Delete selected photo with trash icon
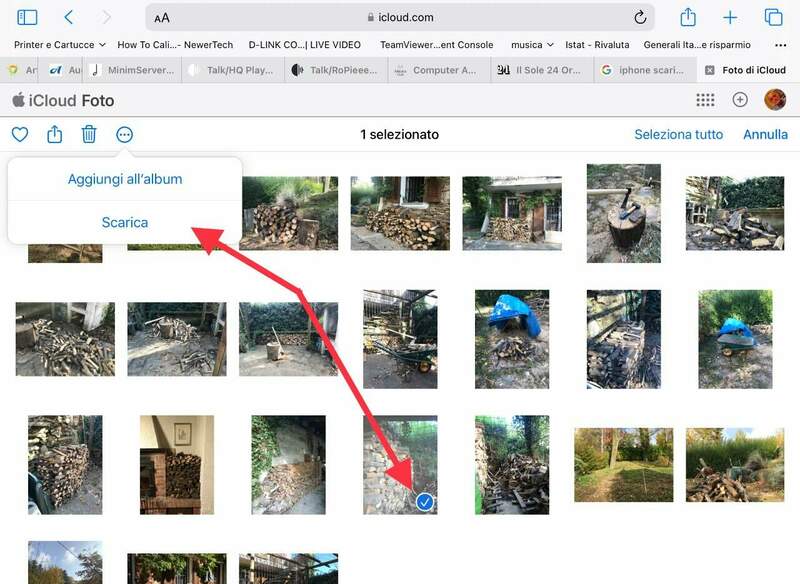 (89, 135)
